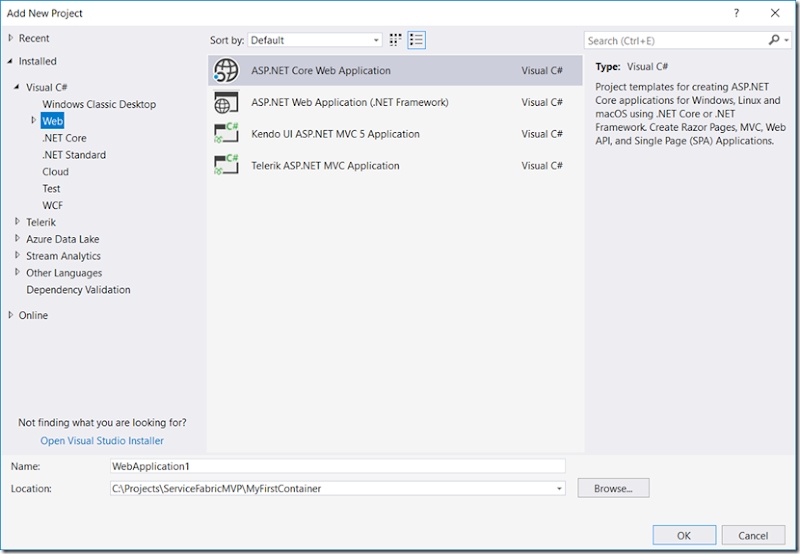Click the Installed label
The image size is (800, 554).
click(38, 61)
